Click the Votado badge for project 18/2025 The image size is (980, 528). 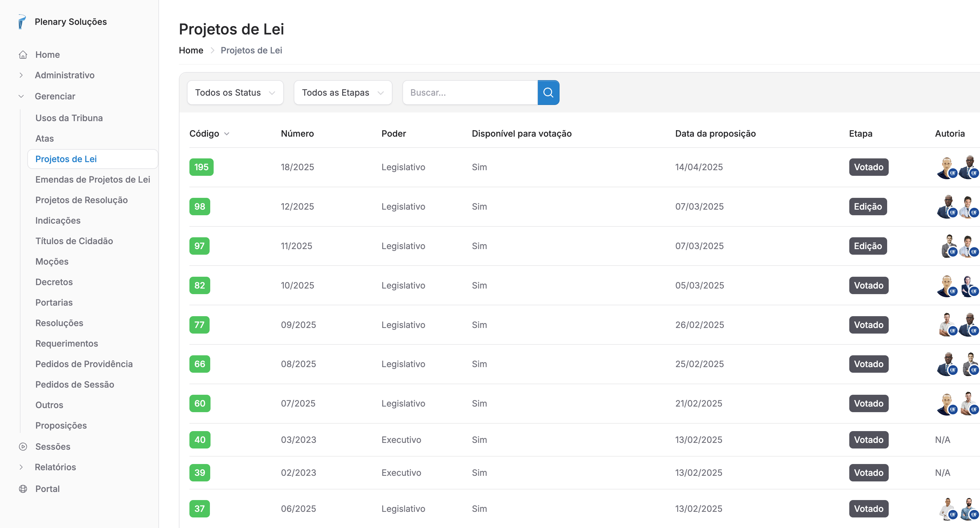(868, 167)
